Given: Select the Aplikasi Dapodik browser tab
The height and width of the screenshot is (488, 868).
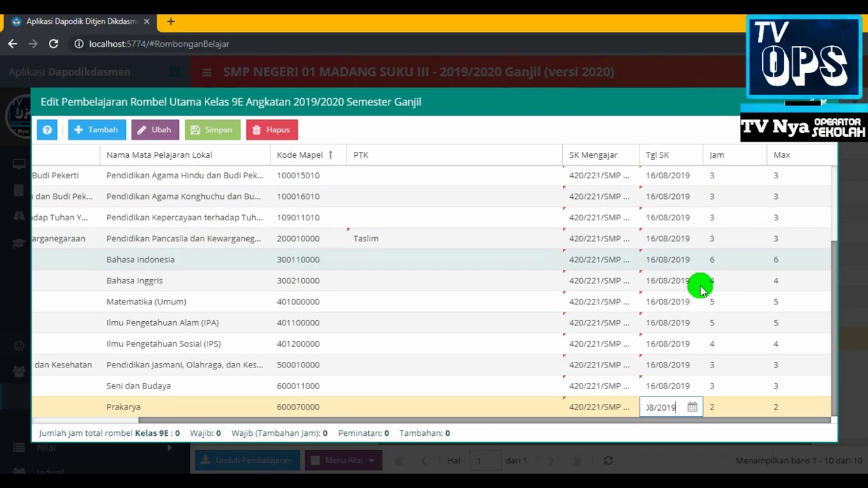Looking at the screenshot, I should click(80, 22).
